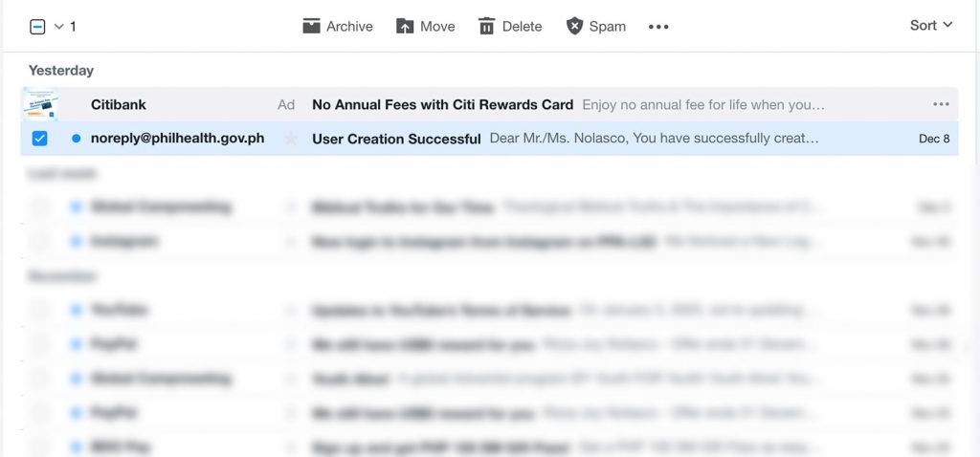The width and height of the screenshot is (980, 457).
Task: Click the Citibank ad thumbnail image
Action: tap(40, 104)
